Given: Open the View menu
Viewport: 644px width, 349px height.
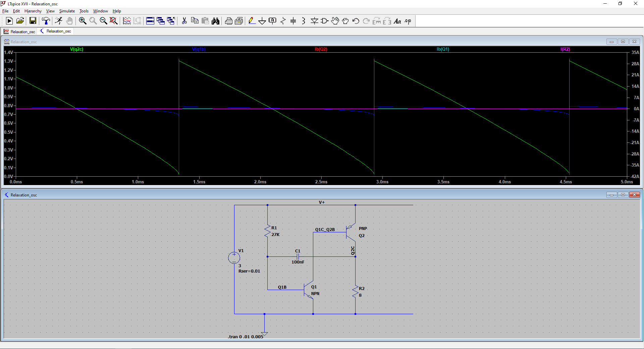Looking at the screenshot, I should (50, 11).
